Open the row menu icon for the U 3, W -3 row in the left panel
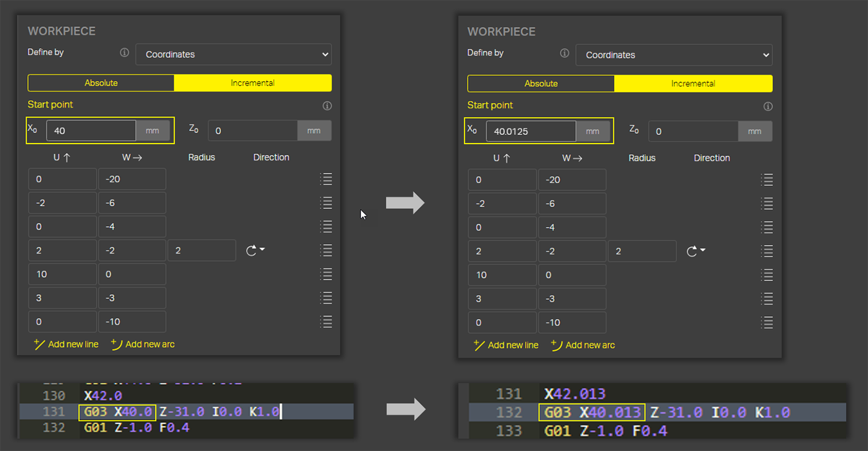Viewport: 868px width, 451px height. point(326,298)
